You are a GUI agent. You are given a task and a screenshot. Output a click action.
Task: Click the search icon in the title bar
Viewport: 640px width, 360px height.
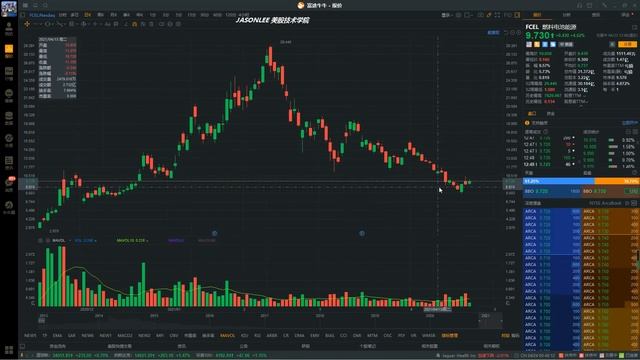click(x=45, y=5)
